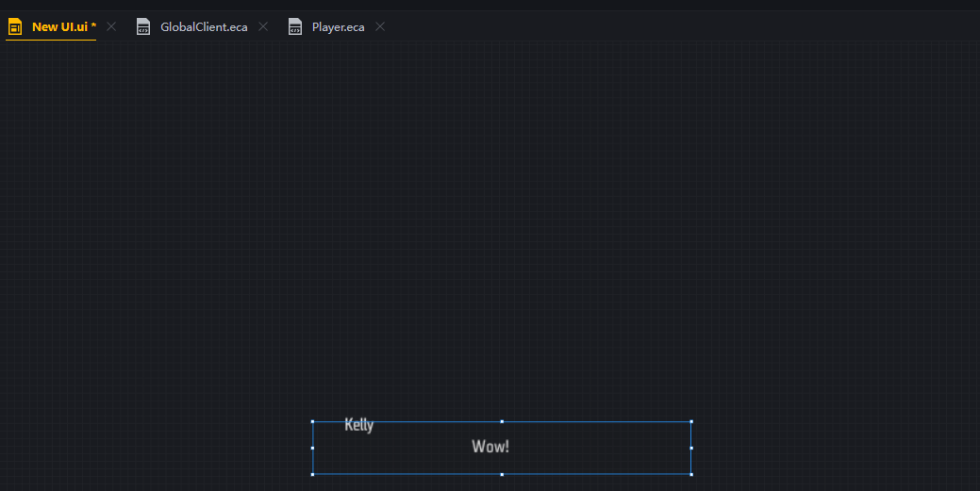This screenshot has width=980, height=491.
Task: Click the bottom-left resize handle of selection
Action: [312, 474]
